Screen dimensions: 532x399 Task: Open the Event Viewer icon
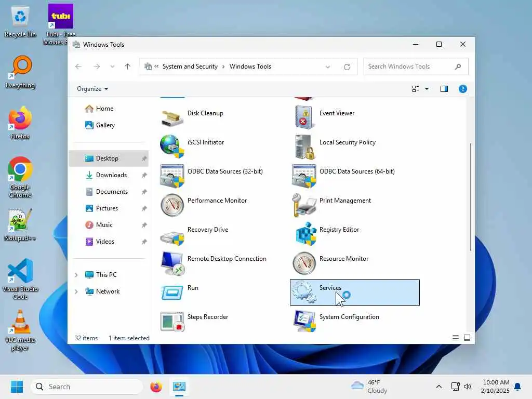point(303,117)
